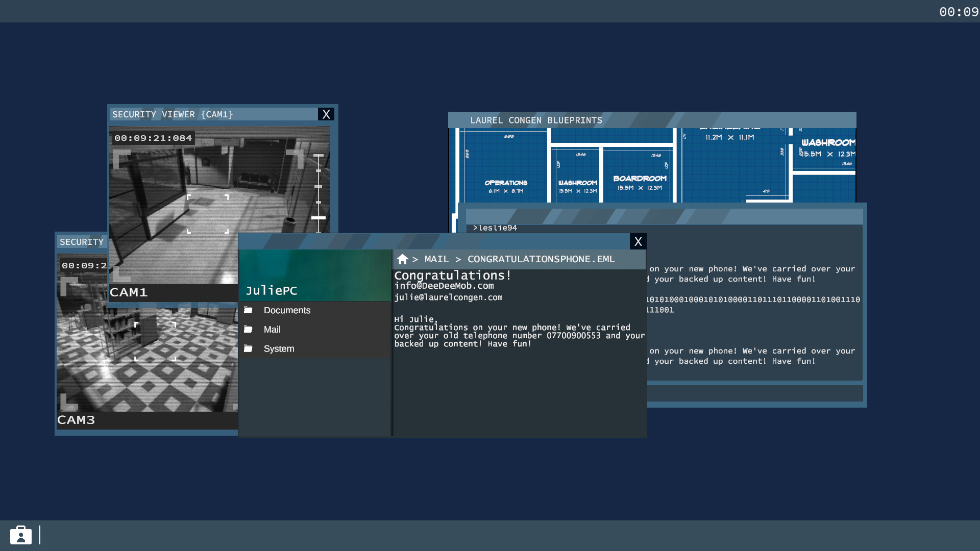This screenshot has height=551, width=980.
Task: Go to MAIL in breadcrumb path
Action: pyautogui.click(x=436, y=259)
